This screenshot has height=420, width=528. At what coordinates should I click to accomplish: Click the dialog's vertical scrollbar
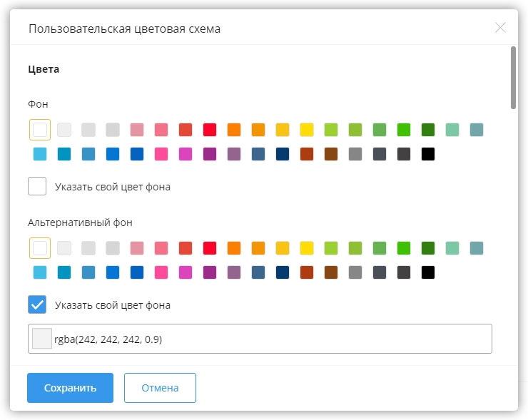[x=513, y=78]
